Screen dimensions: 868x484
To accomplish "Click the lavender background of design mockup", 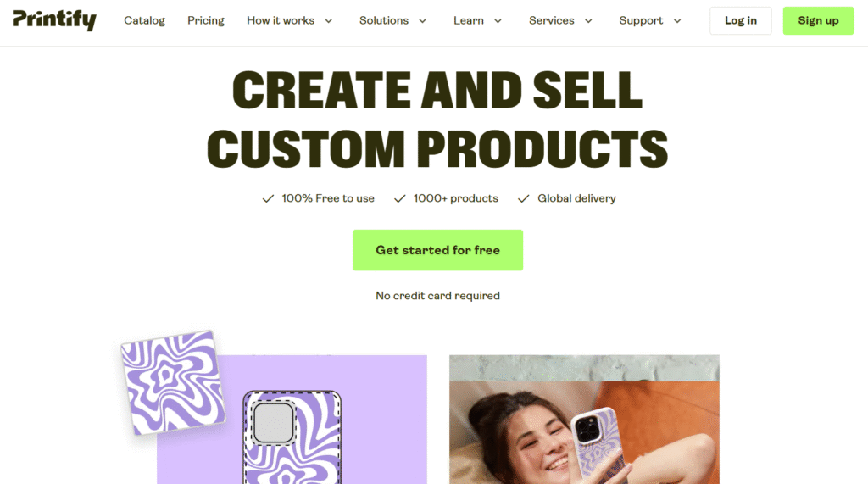I will pos(382,421).
